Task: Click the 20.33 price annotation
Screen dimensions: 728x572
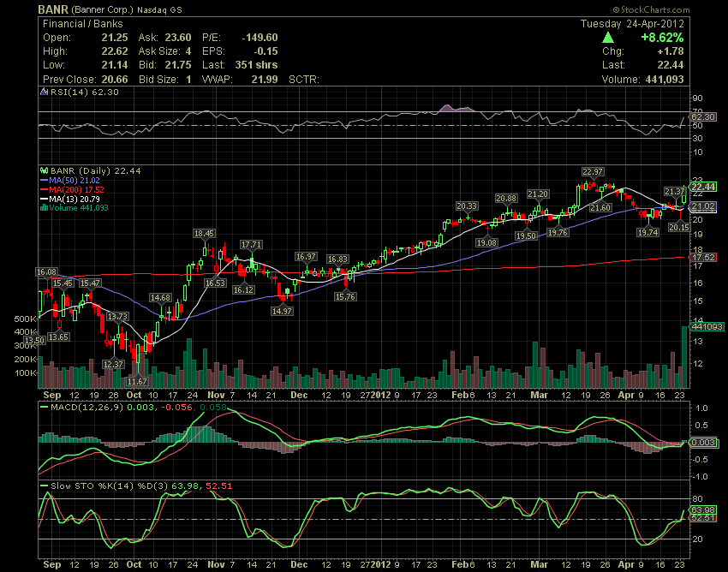Action: (467, 206)
